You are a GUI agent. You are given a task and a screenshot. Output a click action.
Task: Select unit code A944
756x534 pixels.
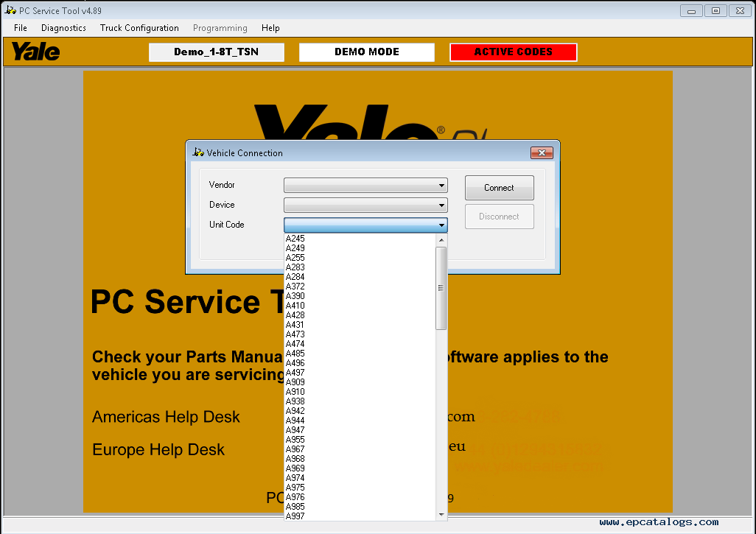tap(360, 421)
